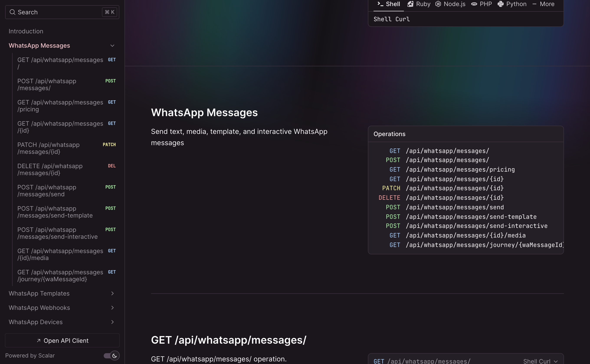This screenshot has height=364, width=590.
Task: Click the arrow icon in Open API Client
Action: (39, 340)
